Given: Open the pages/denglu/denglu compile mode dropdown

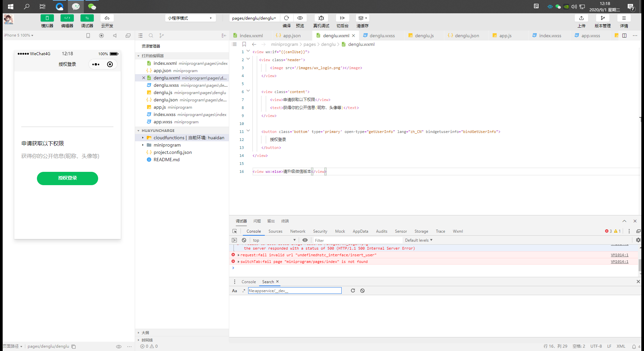Looking at the screenshot, I should click(x=254, y=18).
